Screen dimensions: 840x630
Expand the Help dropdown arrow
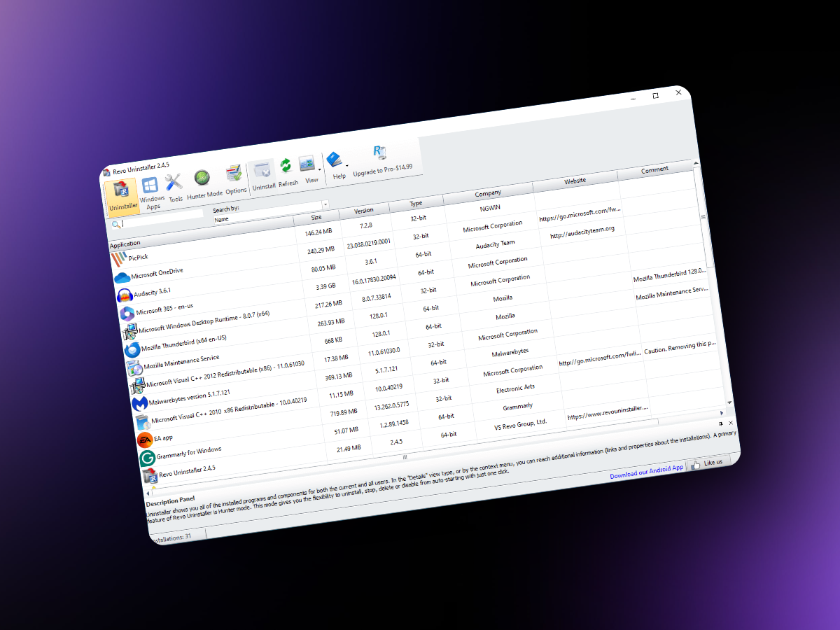tap(346, 165)
